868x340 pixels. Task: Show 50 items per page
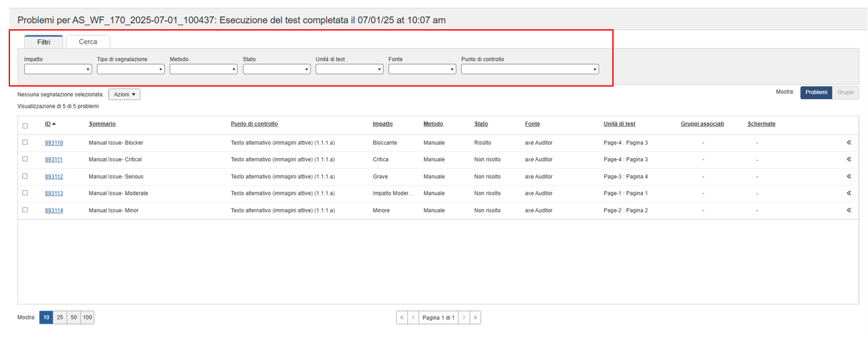(x=74, y=318)
